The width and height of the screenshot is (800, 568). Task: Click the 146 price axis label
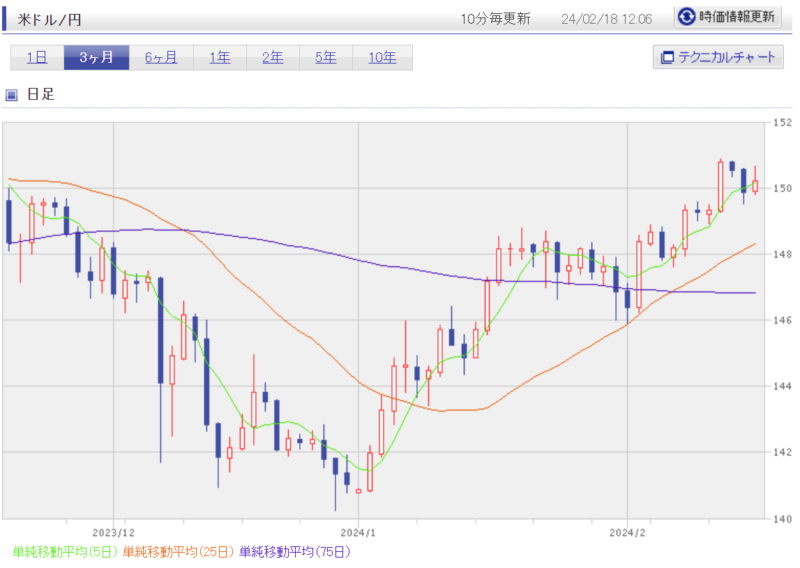[x=782, y=320]
